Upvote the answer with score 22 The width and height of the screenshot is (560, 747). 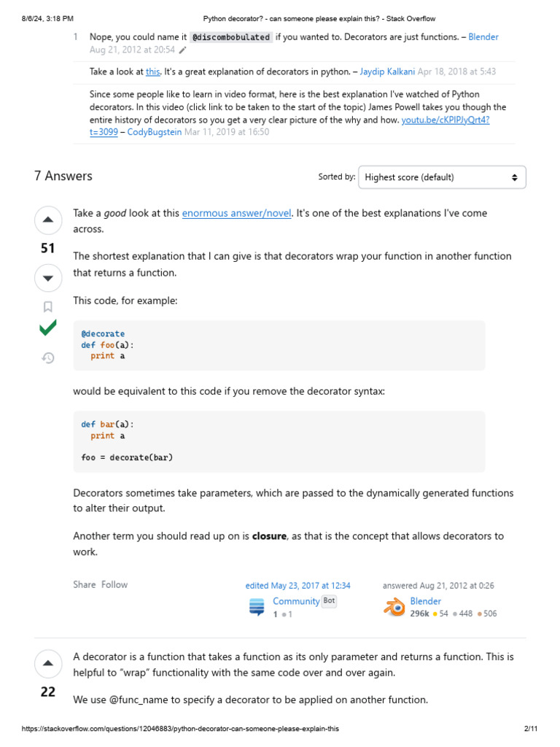click(x=48, y=663)
